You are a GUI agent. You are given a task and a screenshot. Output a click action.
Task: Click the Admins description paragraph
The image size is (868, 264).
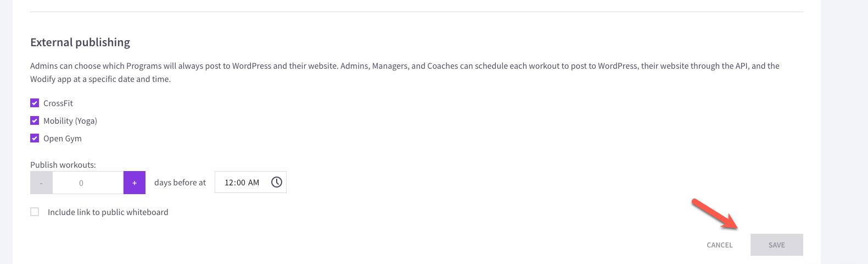pyautogui.click(x=405, y=73)
